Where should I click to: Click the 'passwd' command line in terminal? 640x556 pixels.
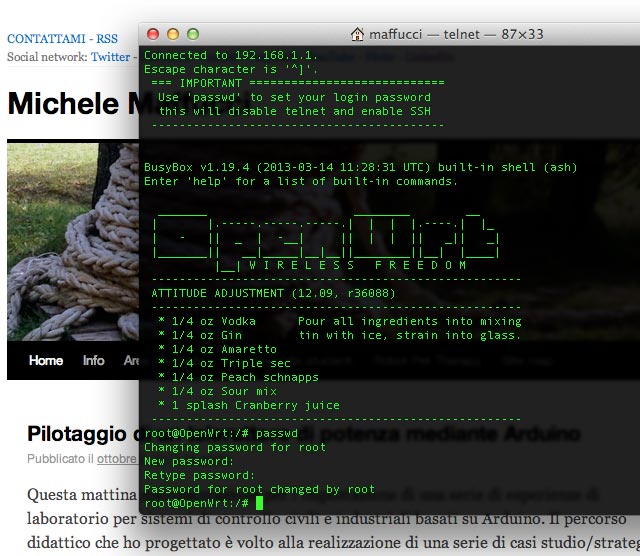pos(221,433)
